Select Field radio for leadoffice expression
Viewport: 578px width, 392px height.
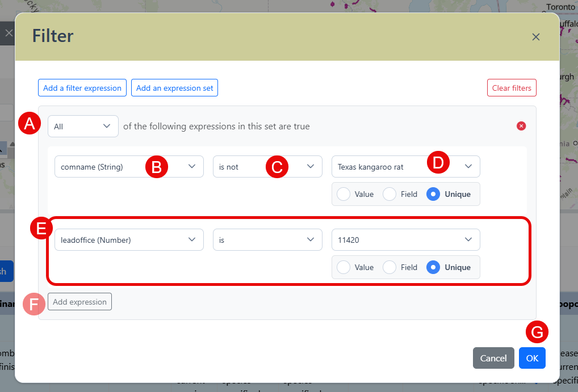click(389, 267)
